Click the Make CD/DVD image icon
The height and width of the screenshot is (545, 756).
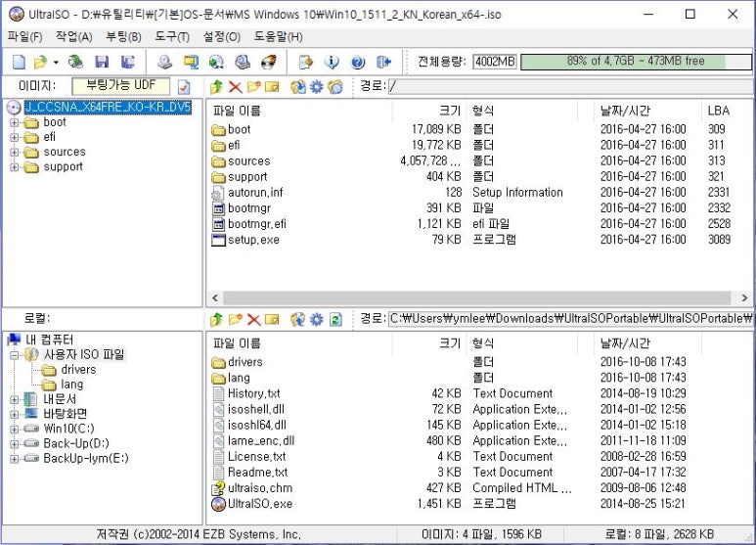coord(165,62)
